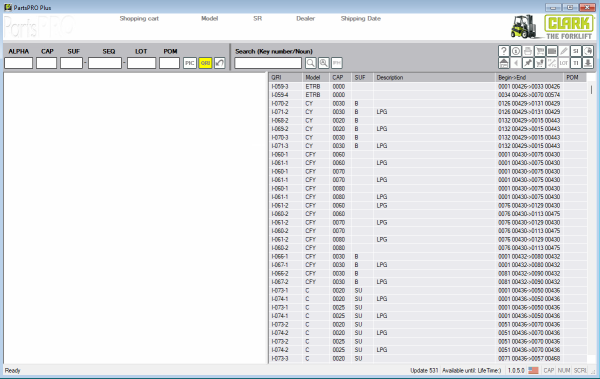Click the Shipping Date header label

click(360, 18)
